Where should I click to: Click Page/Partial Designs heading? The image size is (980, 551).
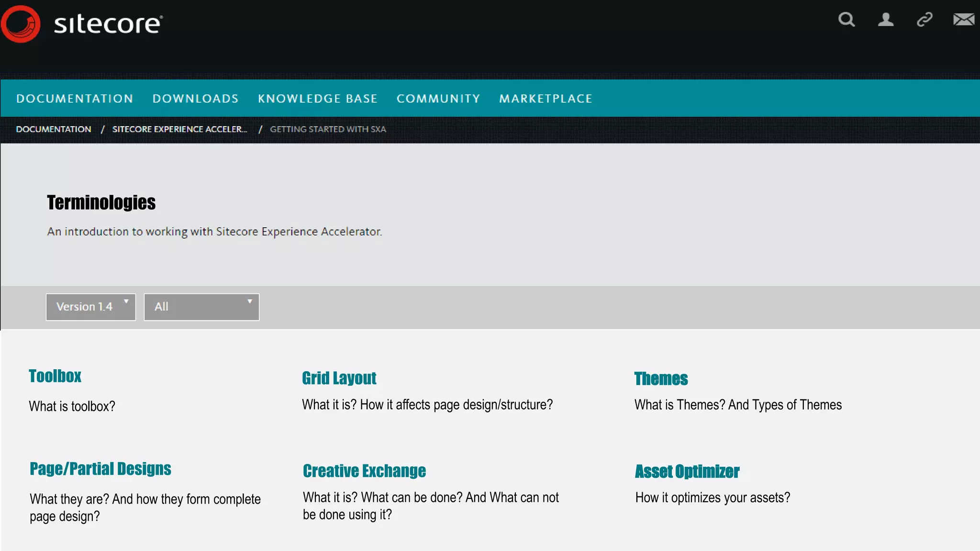(100, 469)
